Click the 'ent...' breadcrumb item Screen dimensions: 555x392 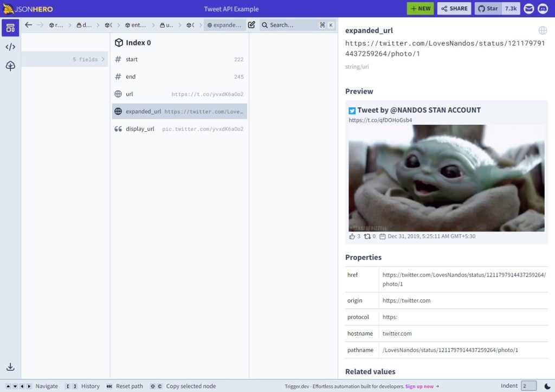[135, 25]
